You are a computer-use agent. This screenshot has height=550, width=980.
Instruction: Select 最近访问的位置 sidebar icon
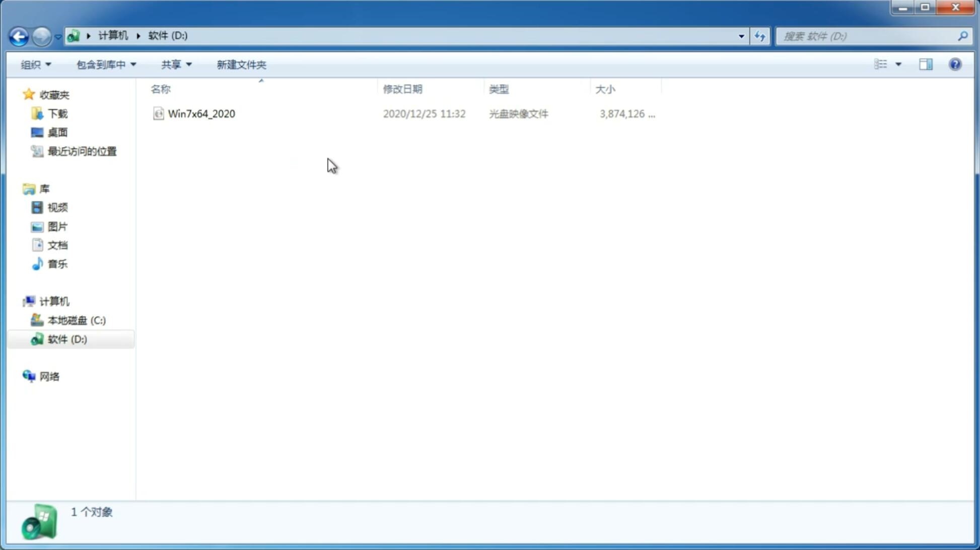[x=37, y=150]
